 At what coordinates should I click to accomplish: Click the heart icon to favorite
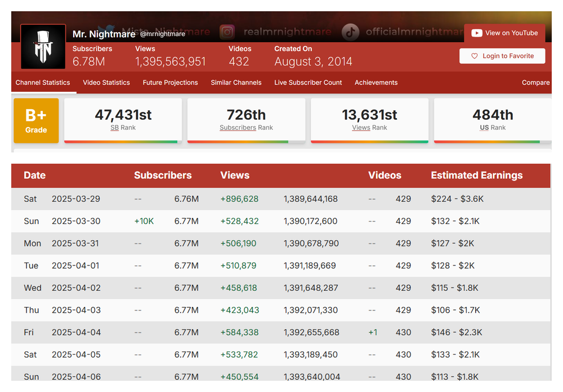click(474, 56)
